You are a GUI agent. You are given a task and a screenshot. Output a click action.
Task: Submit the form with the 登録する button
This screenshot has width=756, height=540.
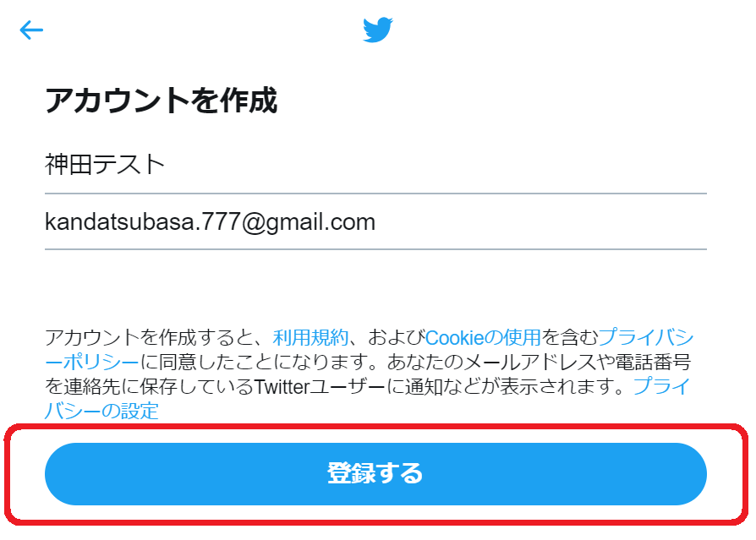(x=375, y=474)
